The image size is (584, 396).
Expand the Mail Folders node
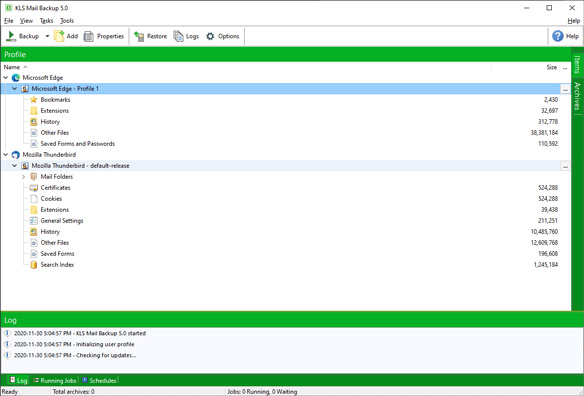[23, 177]
